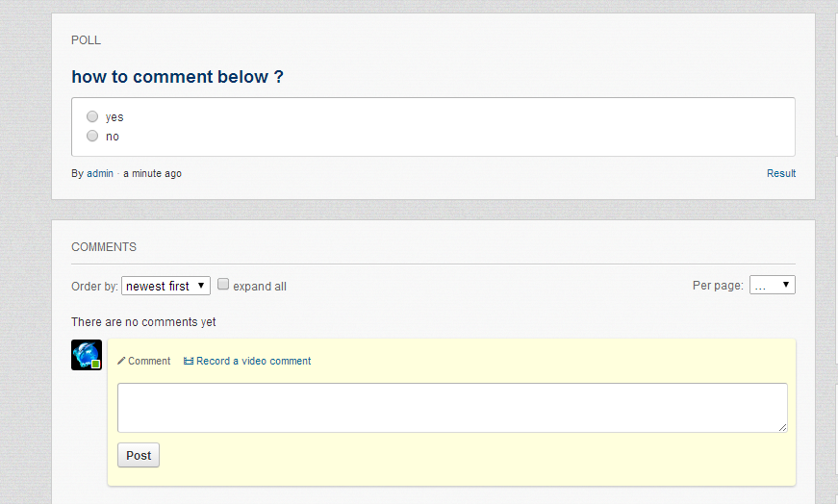Click the green online status indicator on avatar
Image resolution: width=838 pixels, height=504 pixels.
coord(96,365)
